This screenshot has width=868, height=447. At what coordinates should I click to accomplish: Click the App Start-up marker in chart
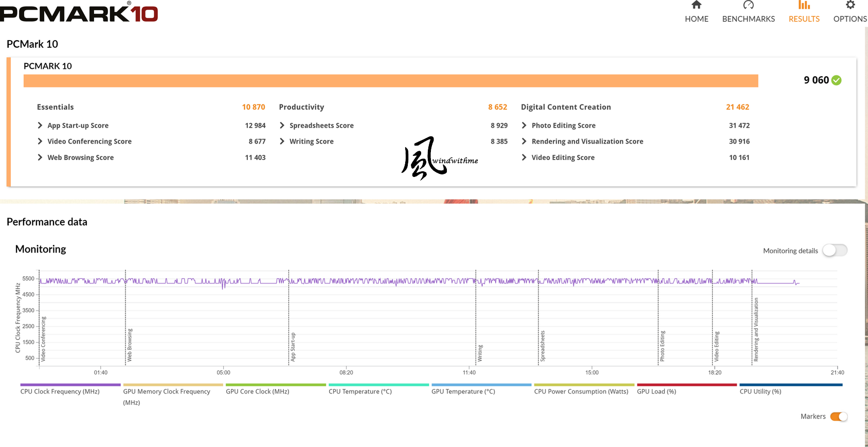click(293, 347)
